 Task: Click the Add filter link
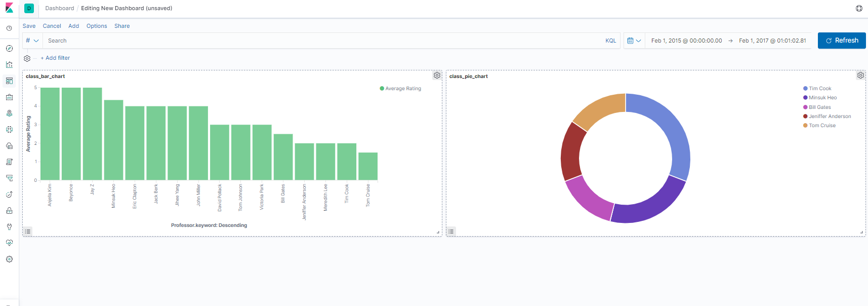(55, 58)
